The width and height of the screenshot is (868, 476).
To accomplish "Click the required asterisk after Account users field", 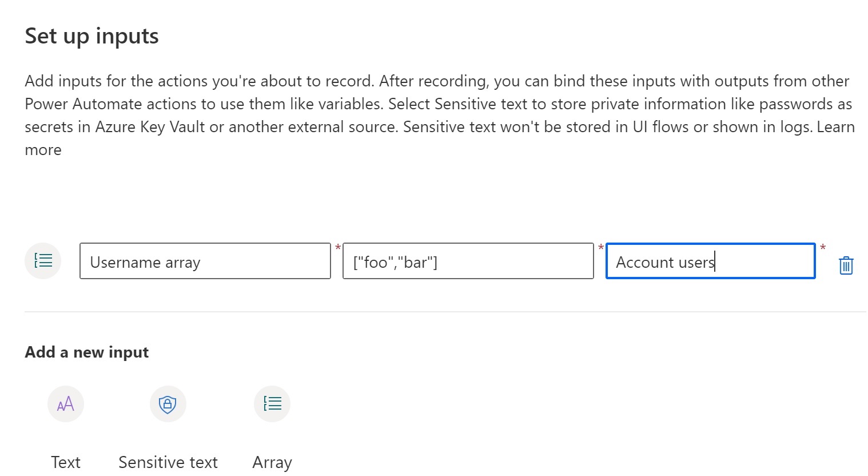I will pyautogui.click(x=823, y=248).
